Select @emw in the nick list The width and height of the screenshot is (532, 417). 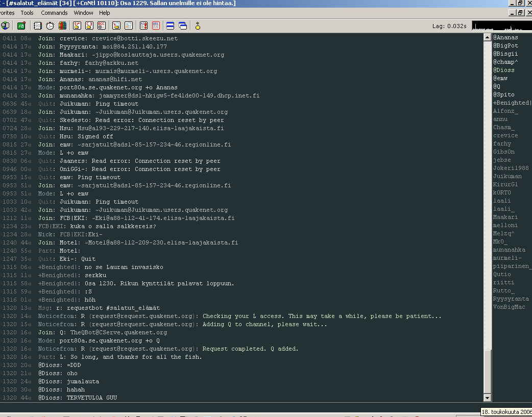pyautogui.click(x=500, y=78)
